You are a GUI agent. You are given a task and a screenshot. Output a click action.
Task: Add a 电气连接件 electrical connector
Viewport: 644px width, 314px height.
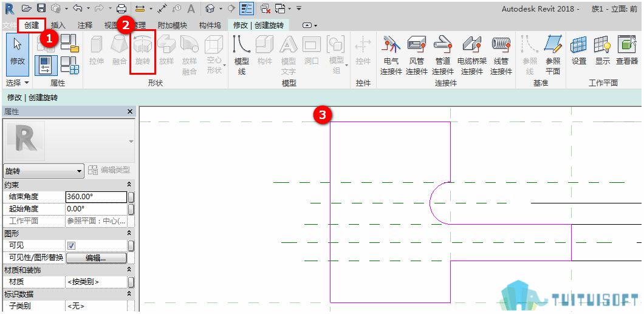point(391,55)
